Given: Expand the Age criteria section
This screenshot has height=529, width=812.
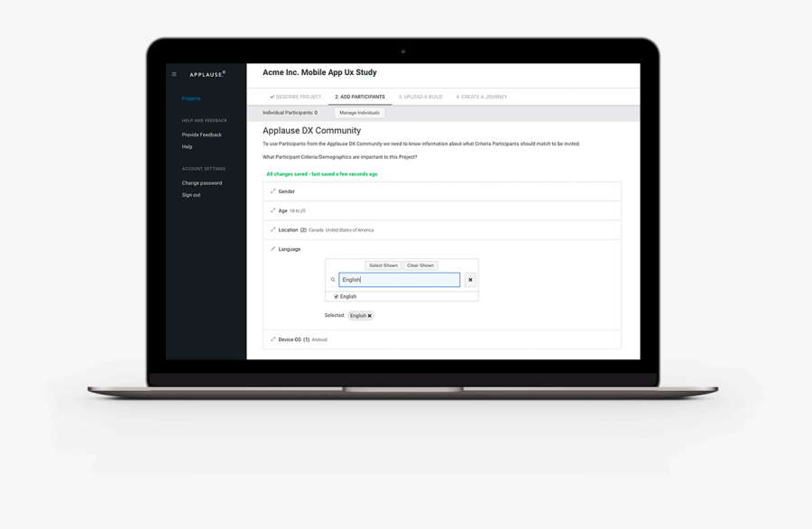Looking at the screenshot, I should [x=282, y=210].
